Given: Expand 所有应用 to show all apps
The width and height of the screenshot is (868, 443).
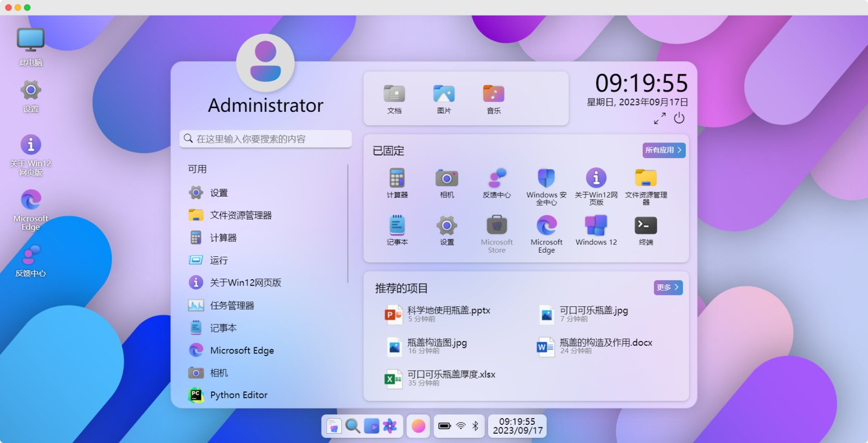Looking at the screenshot, I should point(664,150).
